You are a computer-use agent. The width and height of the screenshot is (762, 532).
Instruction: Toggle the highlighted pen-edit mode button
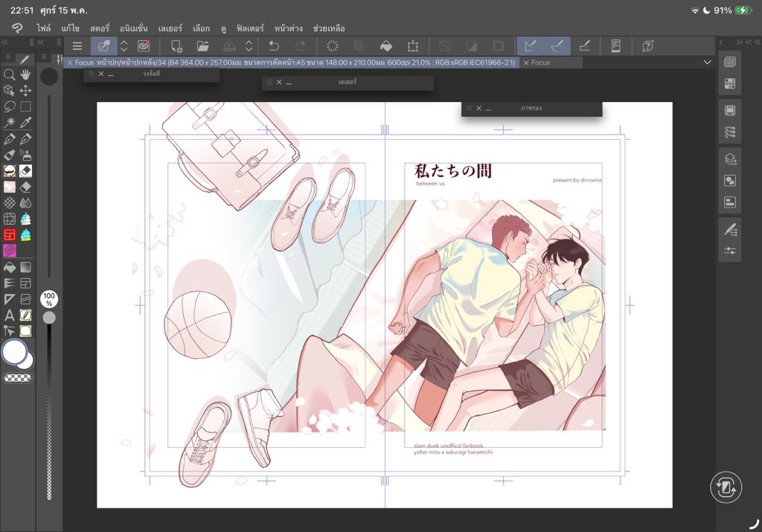click(x=104, y=46)
